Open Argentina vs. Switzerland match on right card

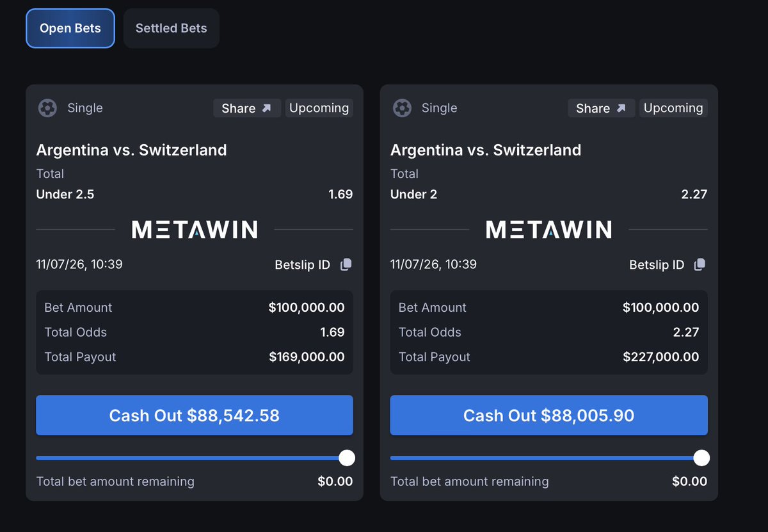coord(486,150)
